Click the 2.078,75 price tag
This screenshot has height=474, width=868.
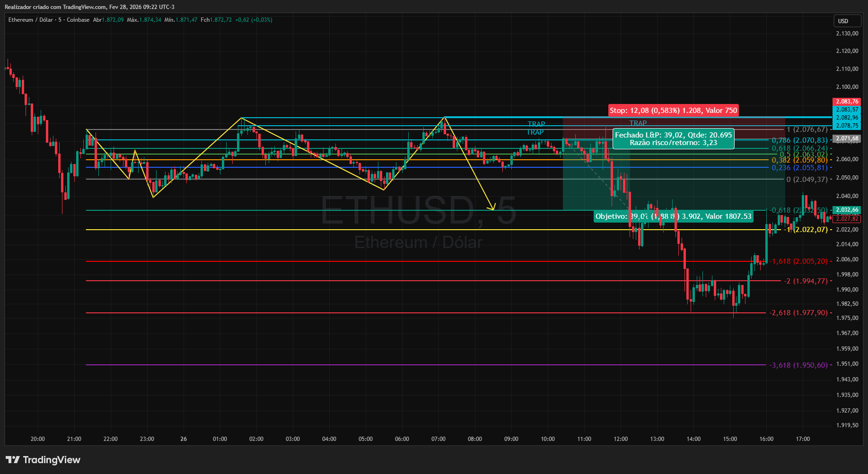[x=847, y=126]
